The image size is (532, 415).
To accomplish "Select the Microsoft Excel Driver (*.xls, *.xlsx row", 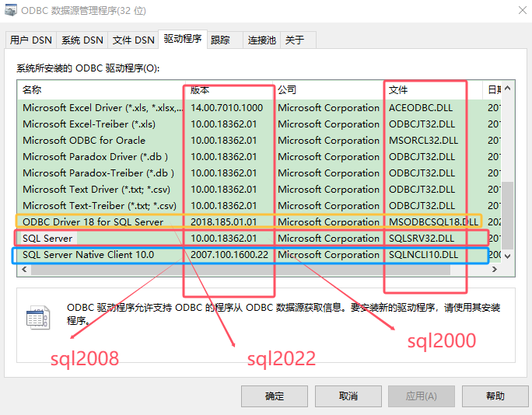I will tap(259, 108).
